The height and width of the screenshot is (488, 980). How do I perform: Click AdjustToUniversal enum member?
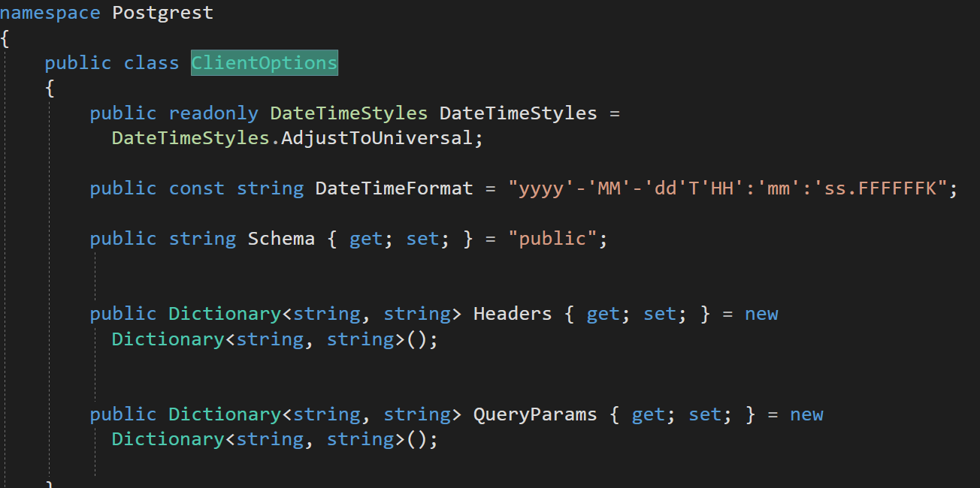377,138
